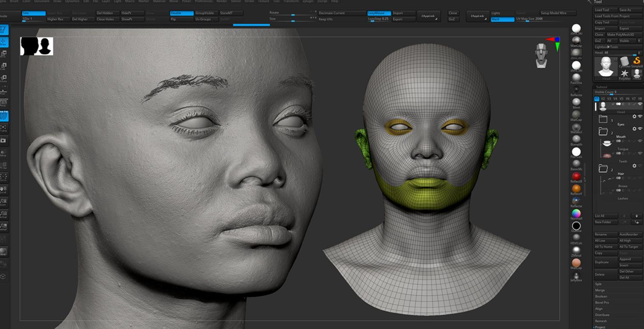The image size is (644, 329).
Task: Click the SimpleBrush tool icon
Action: [x=636, y=61]
